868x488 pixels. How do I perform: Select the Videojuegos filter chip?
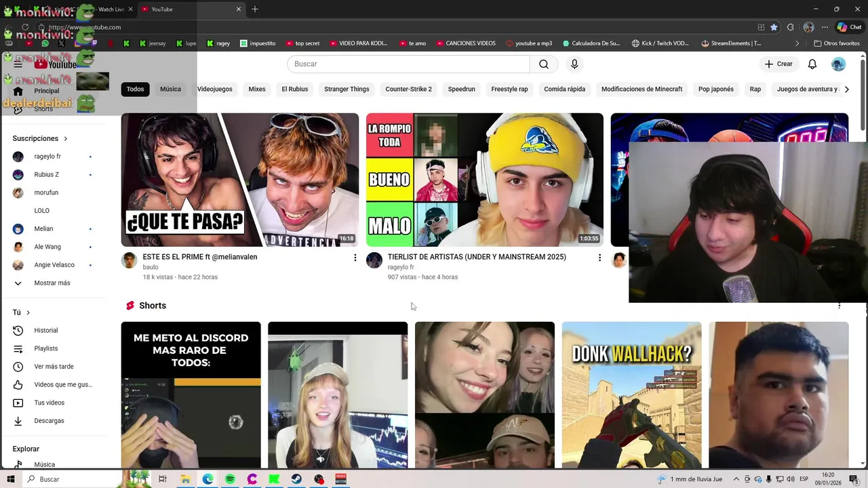214,89
